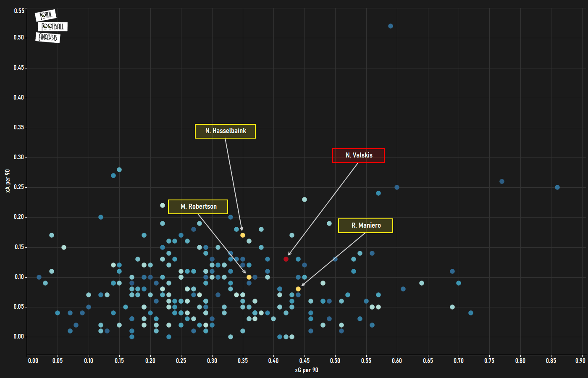
Task: Click the 0.75 x-axis tick label
Action: (489, 360)
